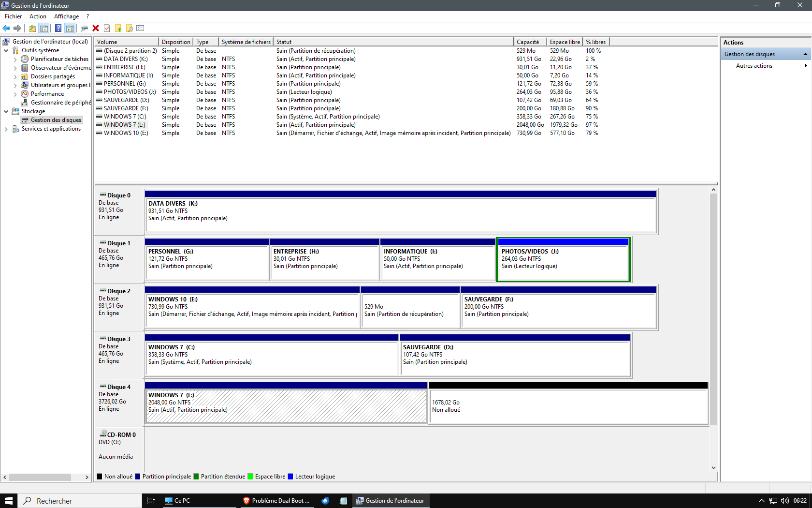Select Gestion des disques tree node
The height and width of the screenshot is (508, 812).
click(56, 120)
